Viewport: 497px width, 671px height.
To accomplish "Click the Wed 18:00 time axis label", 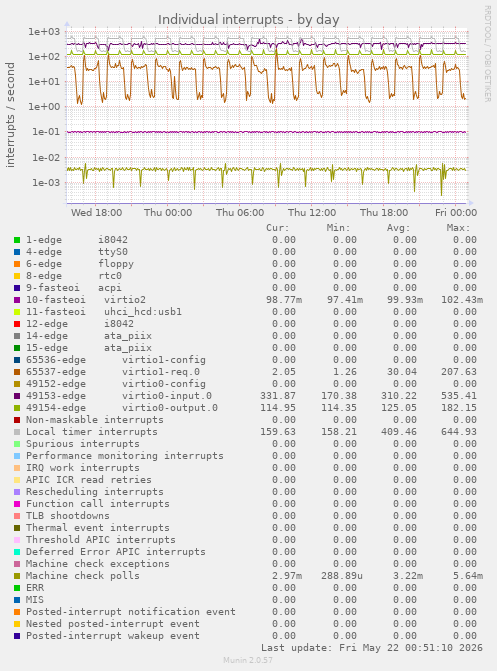I will click(x=96, y=213).
